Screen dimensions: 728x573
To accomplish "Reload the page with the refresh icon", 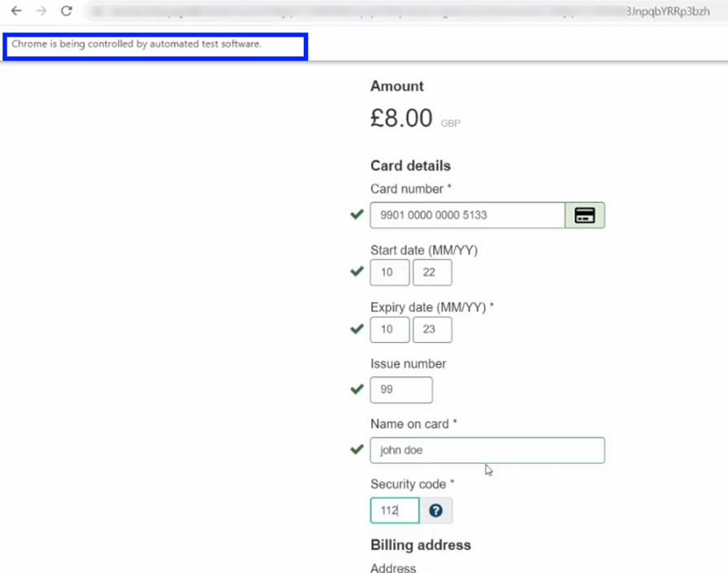I will [67, 11].
